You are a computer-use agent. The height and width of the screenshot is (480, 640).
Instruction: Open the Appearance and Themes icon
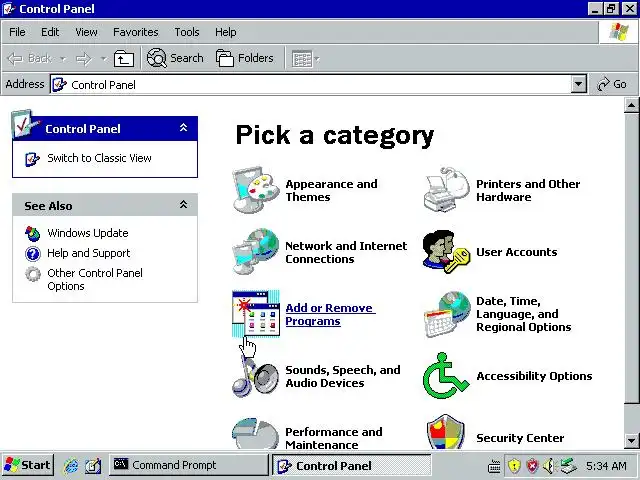(x=256, y=190)
